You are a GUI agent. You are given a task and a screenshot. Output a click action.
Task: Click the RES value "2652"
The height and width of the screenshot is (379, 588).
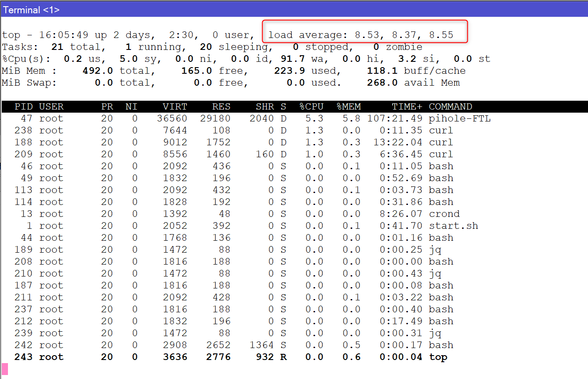point(218,345)
